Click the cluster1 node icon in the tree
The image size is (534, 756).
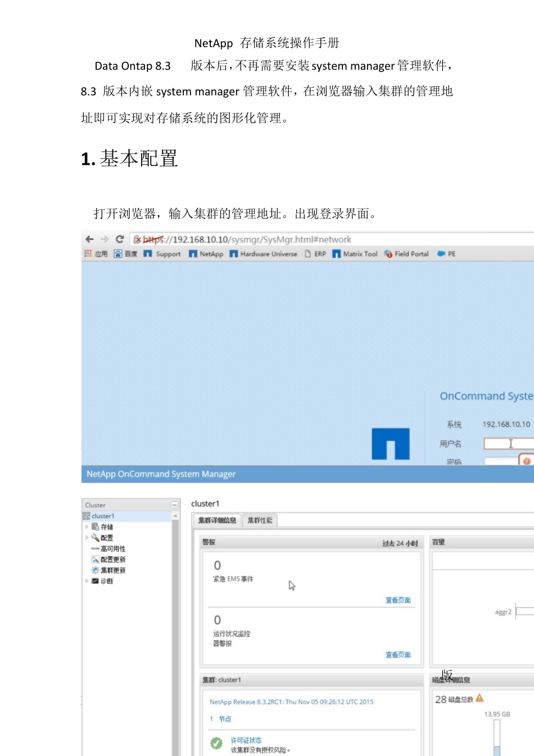(x=87, y=516)
